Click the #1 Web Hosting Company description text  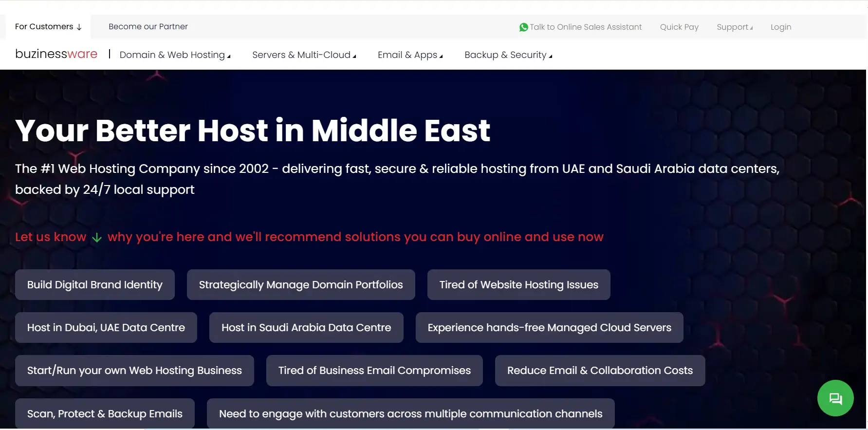397,179
